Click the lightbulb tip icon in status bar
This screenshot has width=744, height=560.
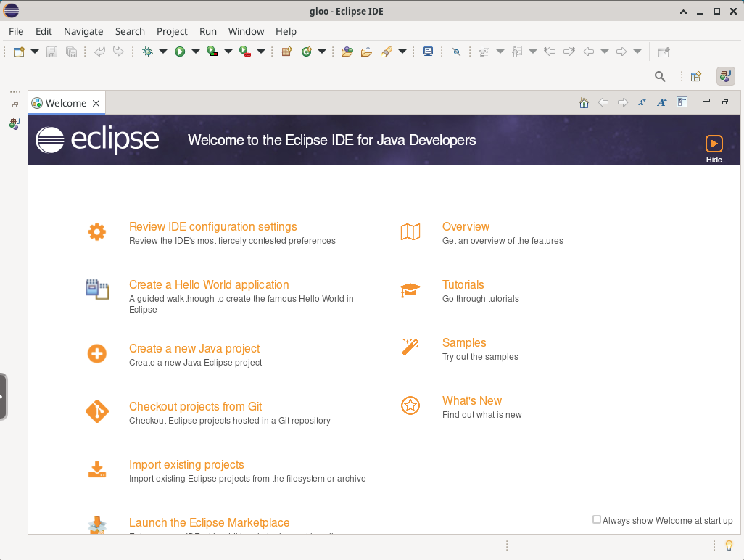pyautogui.click(x=729, y=545)
